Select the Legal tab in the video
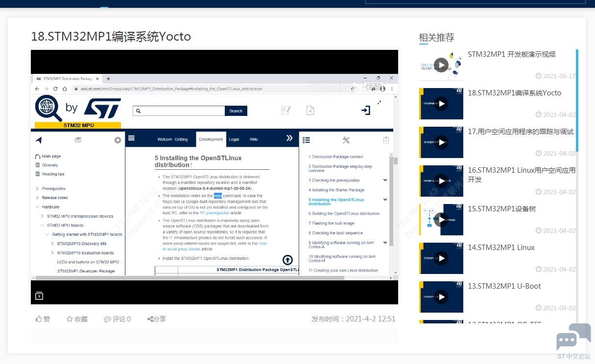Image resolution: width=595 pixels, height=364 pixels. click(234, 139)
